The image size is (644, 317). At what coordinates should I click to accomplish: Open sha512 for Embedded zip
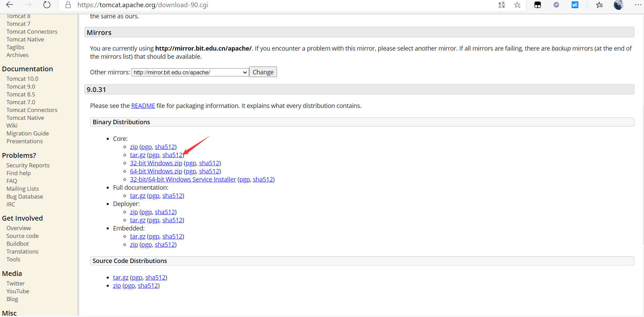(165, 245)
